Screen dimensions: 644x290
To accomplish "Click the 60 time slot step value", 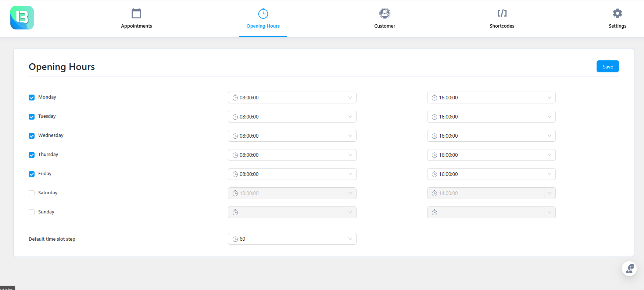I will 243,239.
